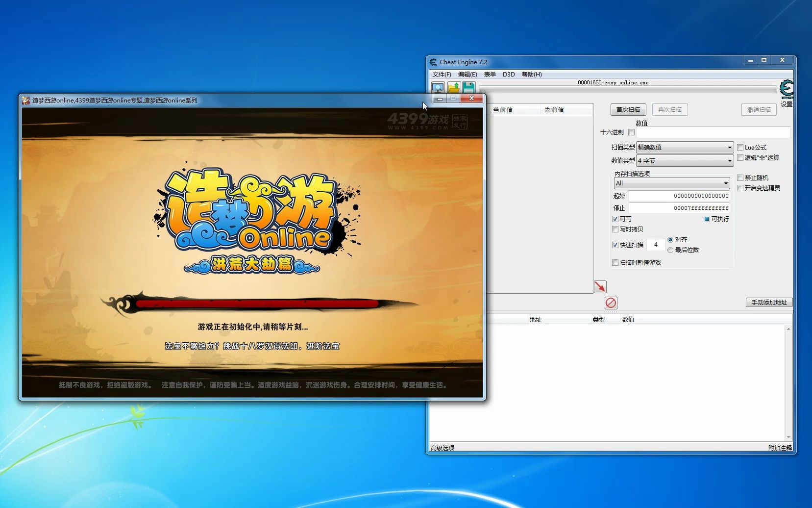
Task: Close the 造梦西游online game window
Action: 471,99
